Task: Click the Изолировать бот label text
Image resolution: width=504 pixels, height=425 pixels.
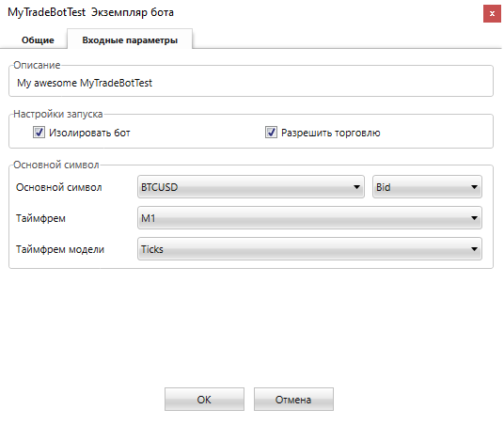Action: click(x=89, y=133)
